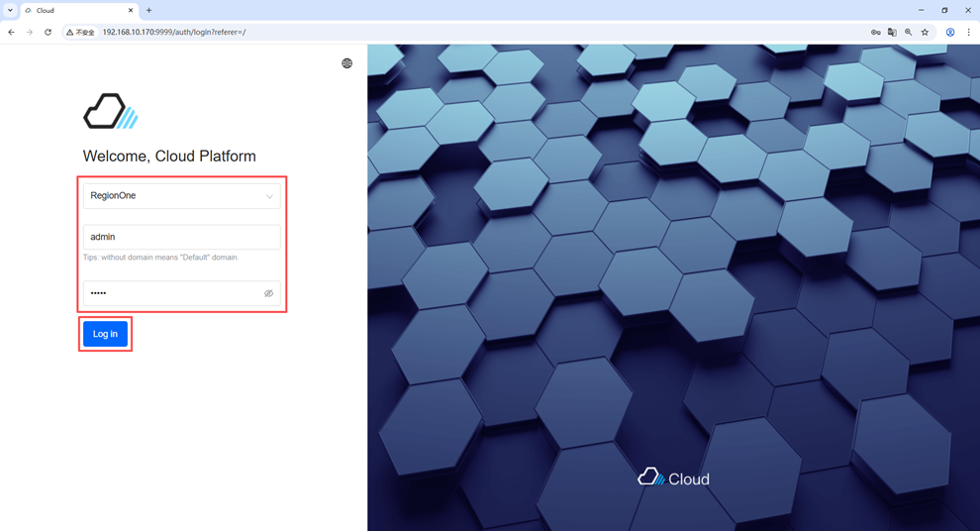Open the saved passwords key icon
This screenshot has height=531, width=980.
click(x=875, y=32)
